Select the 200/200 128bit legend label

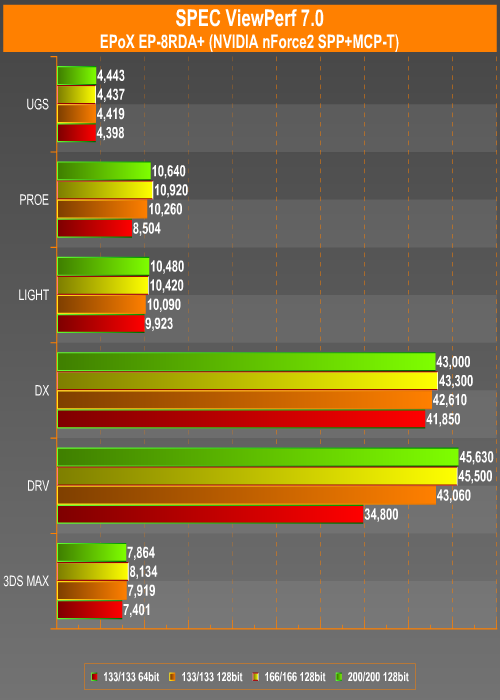pyautogui.click(x=378, y=677)
